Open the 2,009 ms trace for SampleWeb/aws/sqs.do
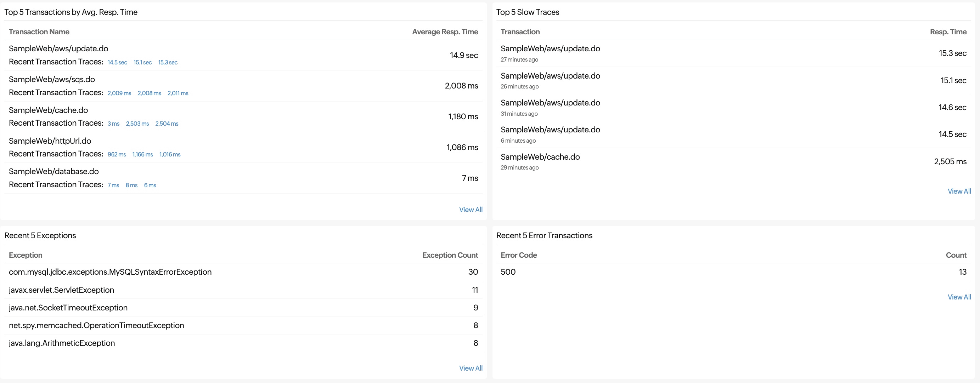 (x=119, y=93)
